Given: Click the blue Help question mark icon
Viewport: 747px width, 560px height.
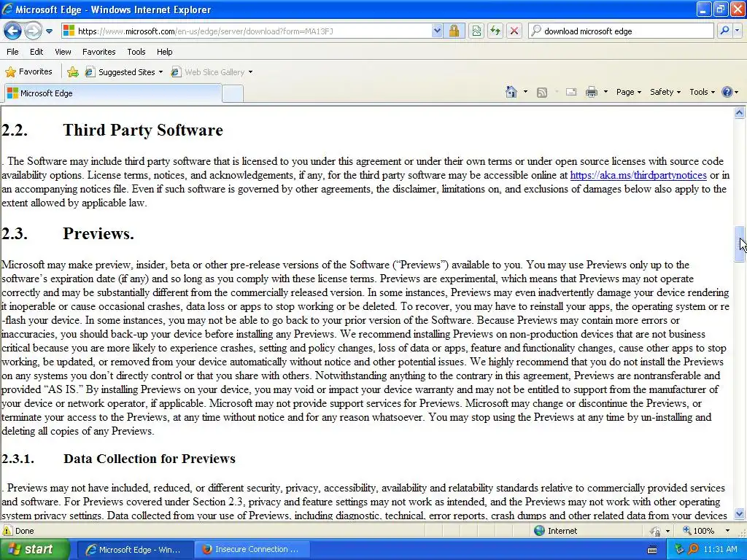Looking at the screenshot, I should (727, 92).
